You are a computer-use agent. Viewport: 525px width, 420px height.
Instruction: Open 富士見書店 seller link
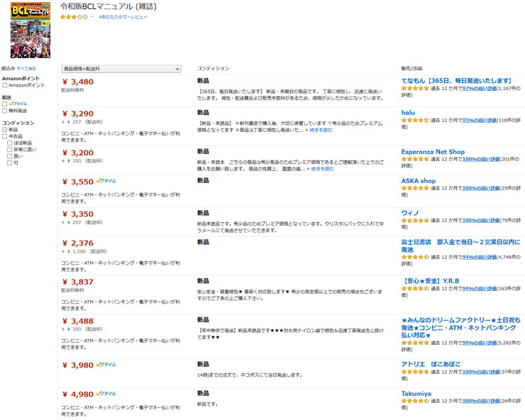(x=460, y=246)
